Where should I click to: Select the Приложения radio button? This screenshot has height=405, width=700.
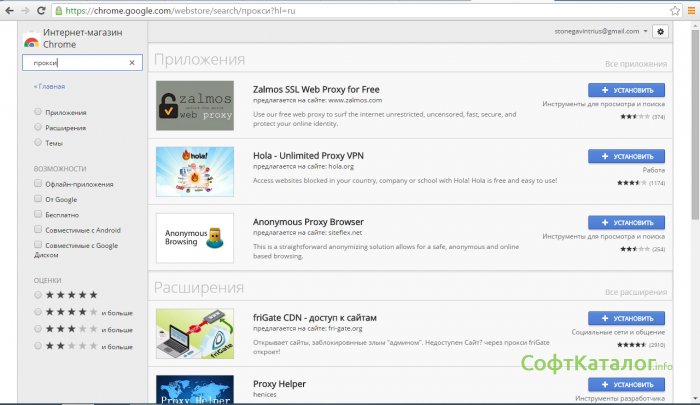pos(38,112)
